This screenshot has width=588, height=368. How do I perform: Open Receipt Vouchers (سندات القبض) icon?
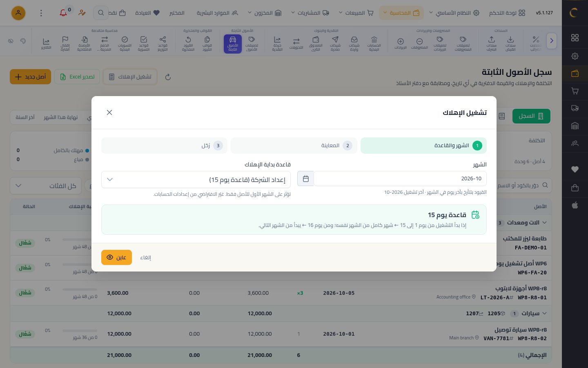coord(510,44)
